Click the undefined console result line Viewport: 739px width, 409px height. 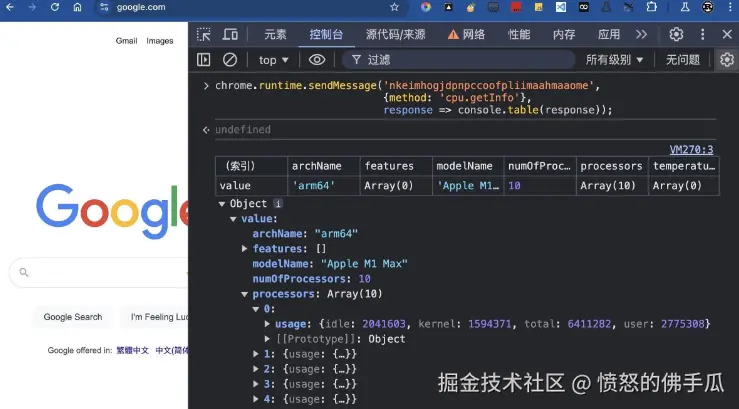[x=243, y=130]
